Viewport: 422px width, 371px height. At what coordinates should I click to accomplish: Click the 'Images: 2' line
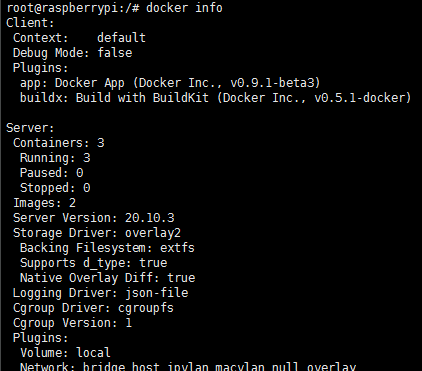coord(44,203)
